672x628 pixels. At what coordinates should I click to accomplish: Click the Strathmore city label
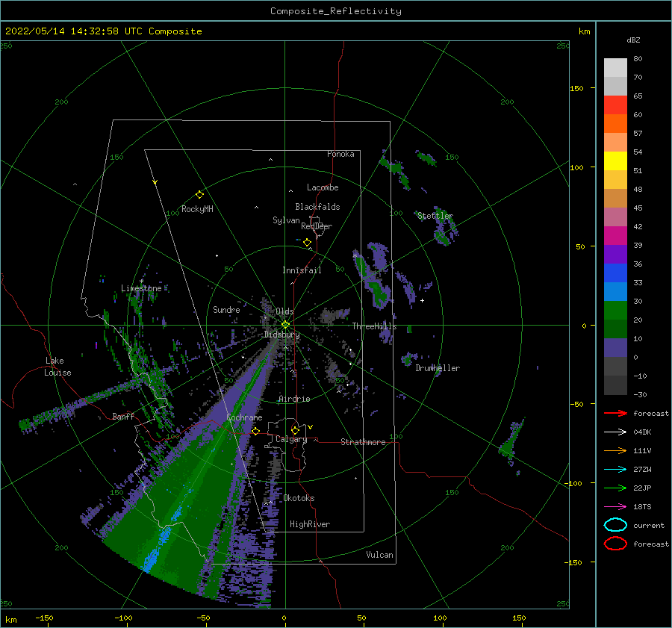pos(363,442)
